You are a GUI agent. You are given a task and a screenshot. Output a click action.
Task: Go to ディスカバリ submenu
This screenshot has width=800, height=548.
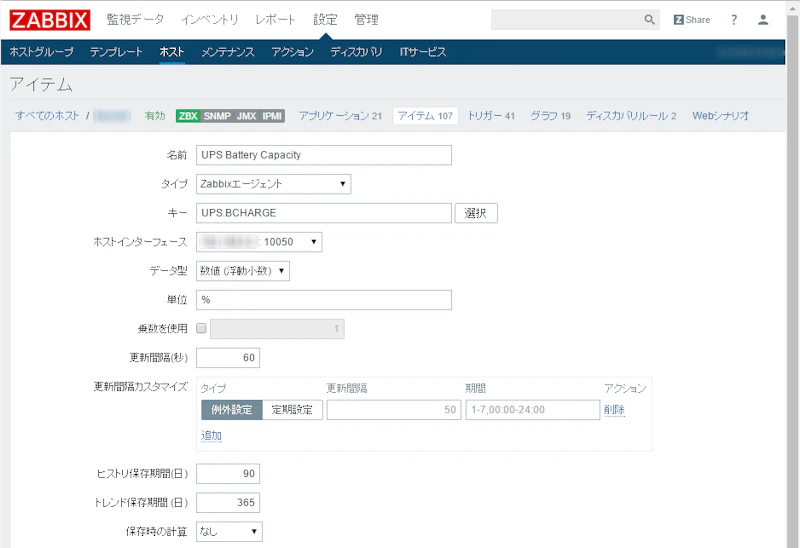356,52
